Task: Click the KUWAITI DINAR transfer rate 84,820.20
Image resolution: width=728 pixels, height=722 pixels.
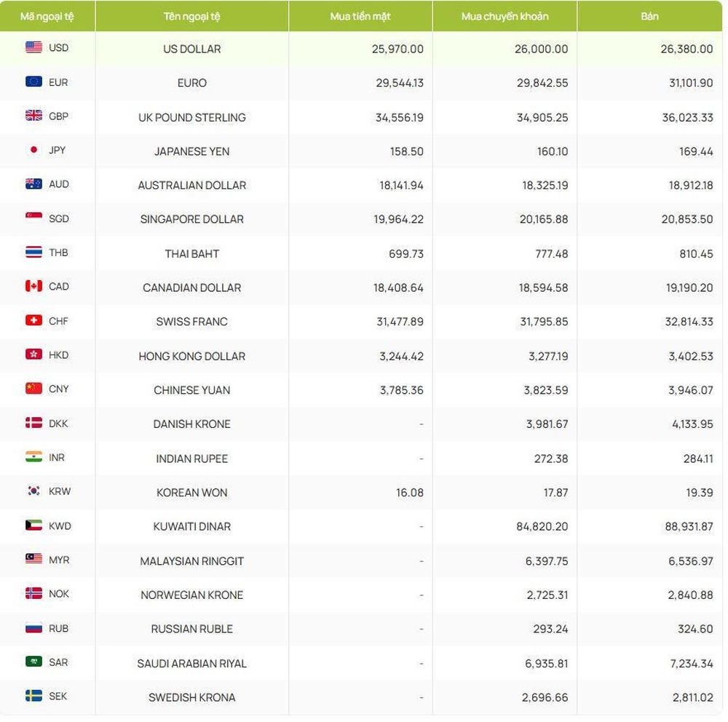Action: click(x=542, y=526)
